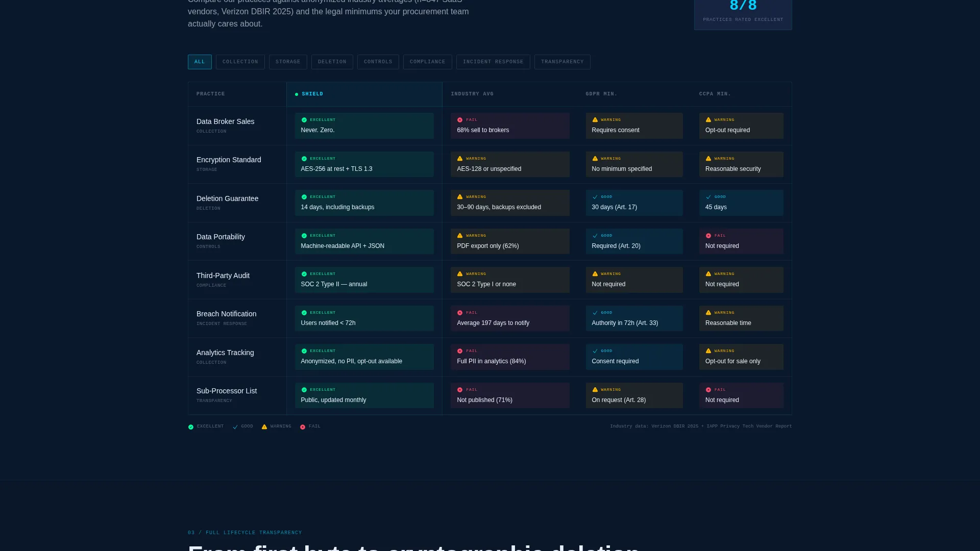This screenshot has width=980, height=551.
Task: Click fail icon above Full PII in analytics
Action: pyautogui.click(x=460, y=351)
